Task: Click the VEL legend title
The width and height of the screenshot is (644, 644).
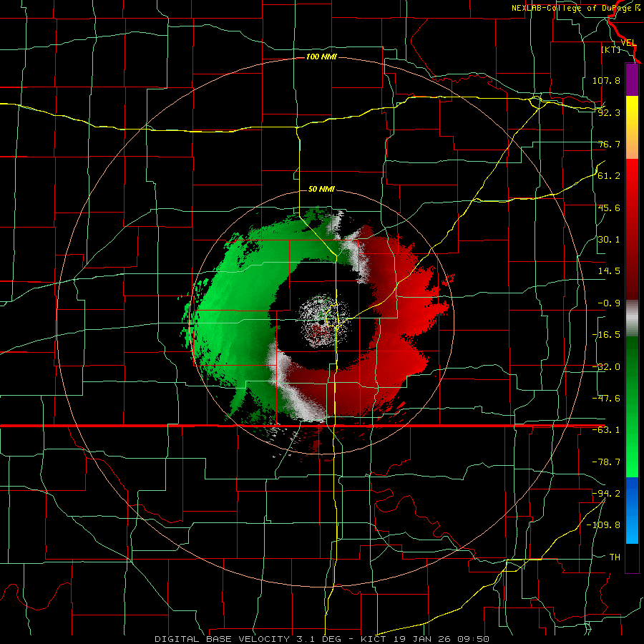Action: pyautogui.click(x=628, y=43)
